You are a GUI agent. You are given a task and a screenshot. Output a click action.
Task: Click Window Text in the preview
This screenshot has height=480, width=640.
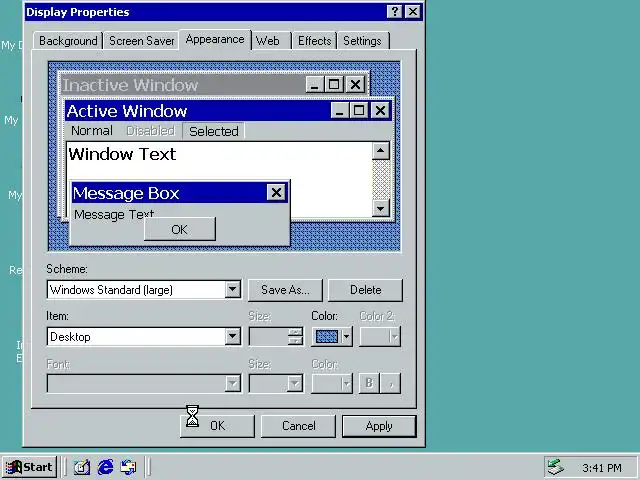pyautogui.click(x=122, y=154)
